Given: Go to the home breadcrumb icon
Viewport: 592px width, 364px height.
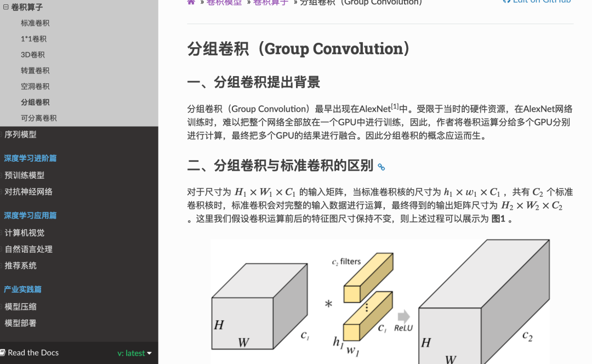Looking at the screenshot, I should 191,2.
